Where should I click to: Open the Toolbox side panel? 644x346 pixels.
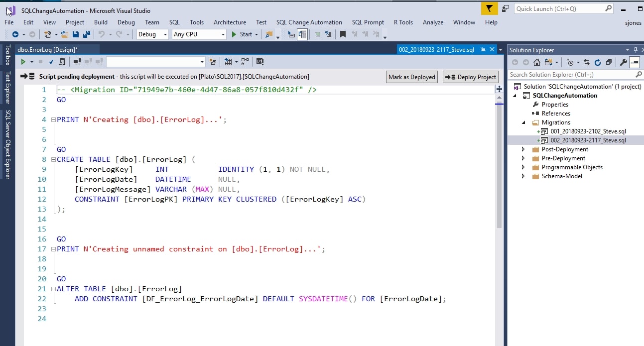pyautogui.click(x=7, y=55)
